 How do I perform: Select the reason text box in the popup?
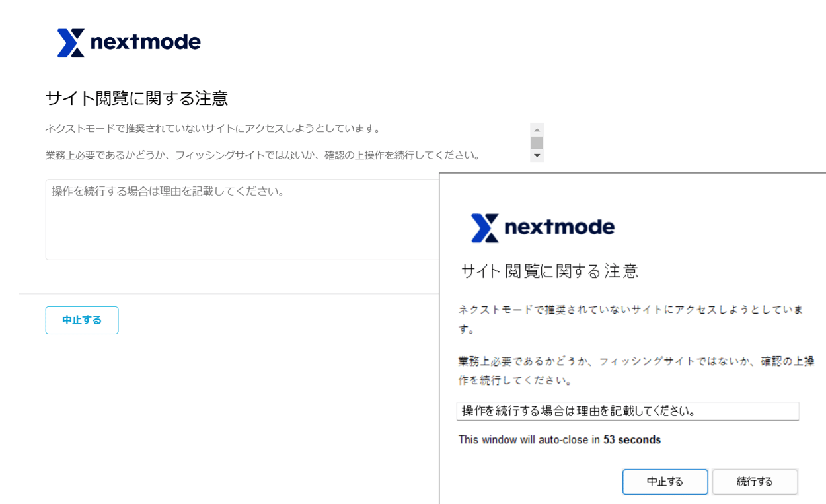[x=628, y=412]
